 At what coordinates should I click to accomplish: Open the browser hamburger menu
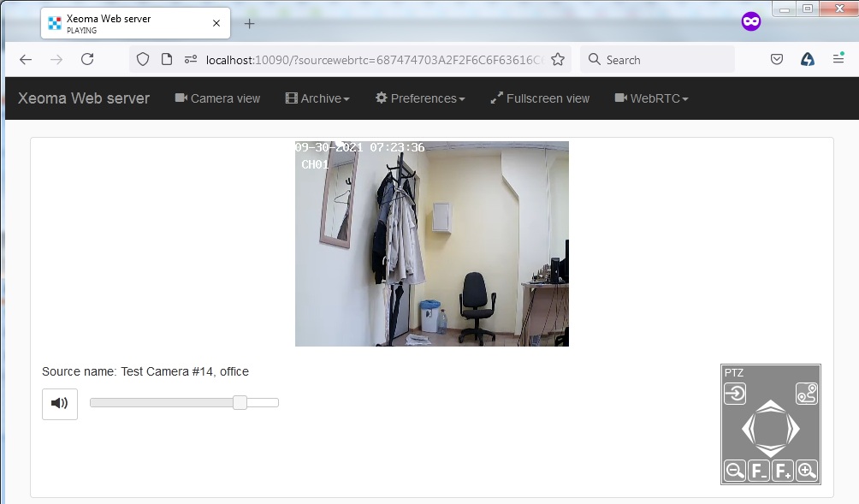coord(838,58)
